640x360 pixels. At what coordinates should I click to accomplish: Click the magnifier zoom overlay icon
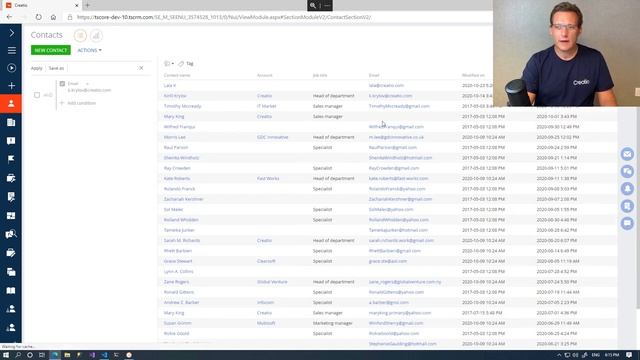point(313,5)
